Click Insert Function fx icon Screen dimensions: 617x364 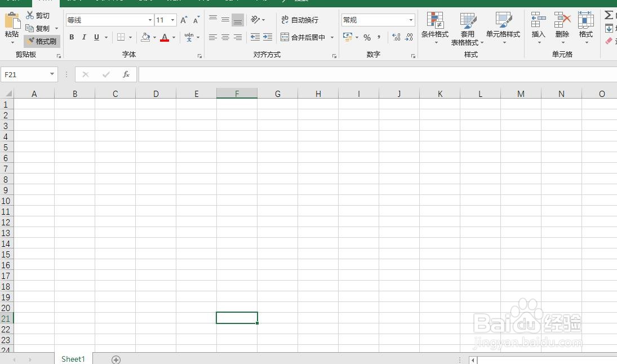pos(126,74)
